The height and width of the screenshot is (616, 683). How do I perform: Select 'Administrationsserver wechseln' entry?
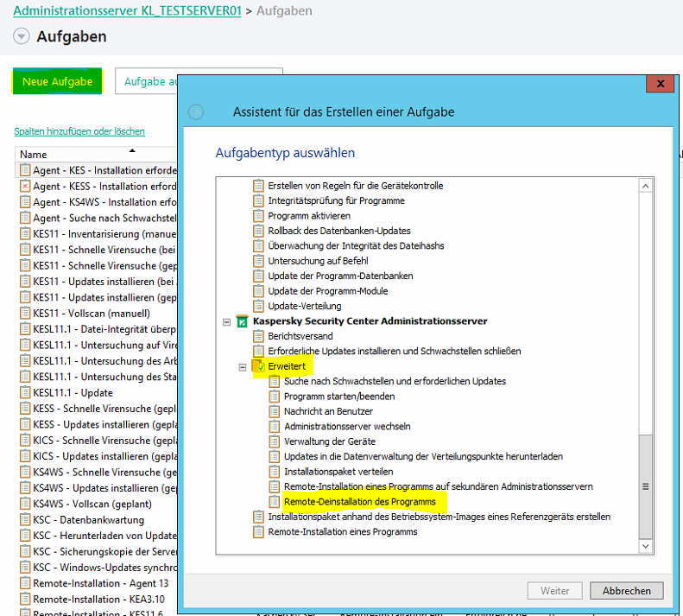[x=347, y=426]
